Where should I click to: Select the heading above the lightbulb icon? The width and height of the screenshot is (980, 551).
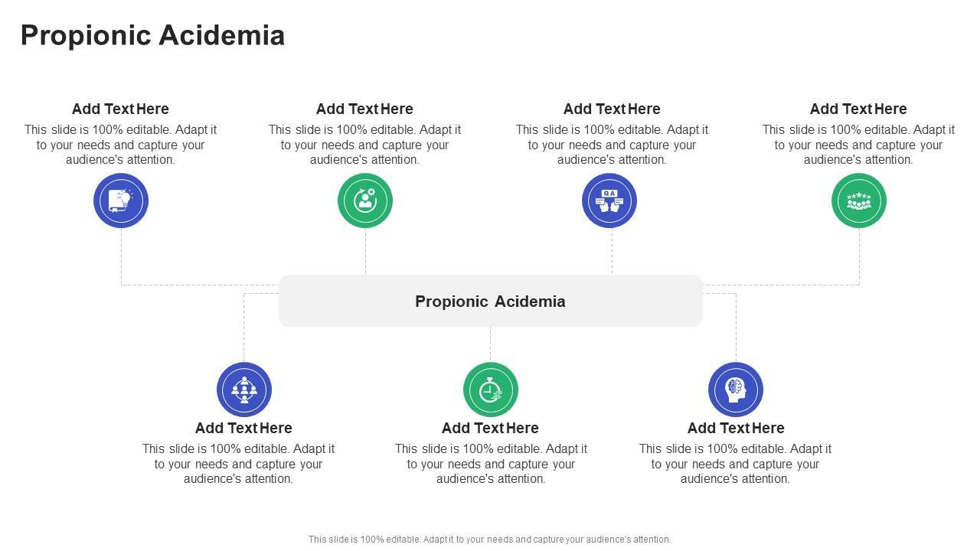pos(120,109)
